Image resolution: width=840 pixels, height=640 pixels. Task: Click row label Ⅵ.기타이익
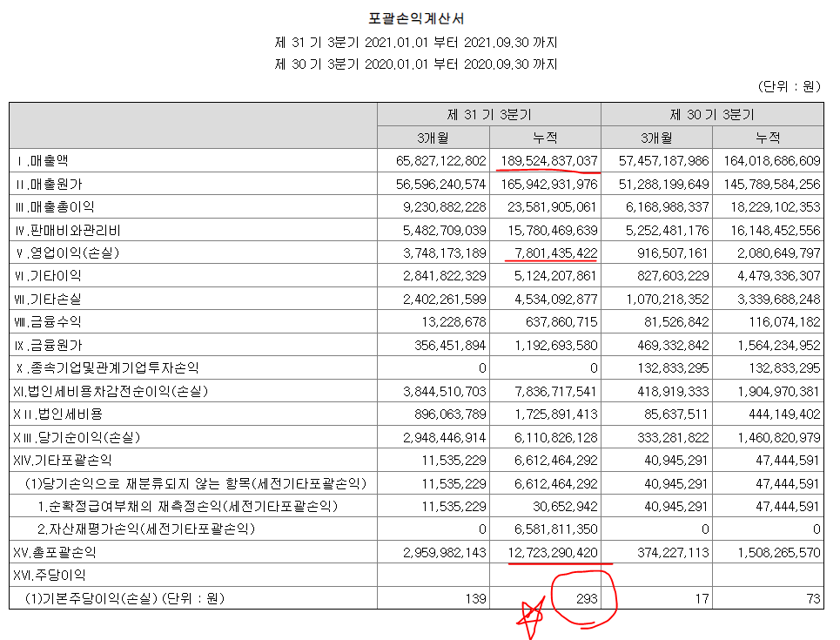click(x=48, y=276)
